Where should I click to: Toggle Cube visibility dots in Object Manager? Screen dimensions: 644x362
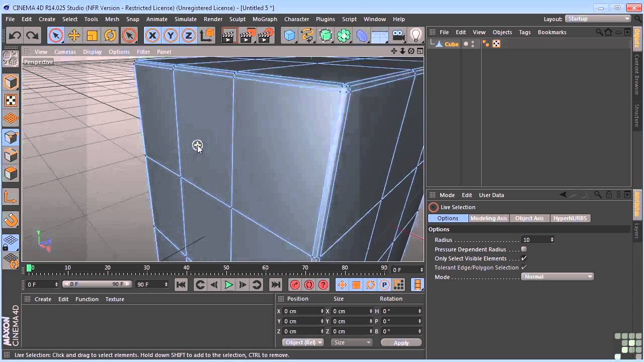(x=472, y=44)
